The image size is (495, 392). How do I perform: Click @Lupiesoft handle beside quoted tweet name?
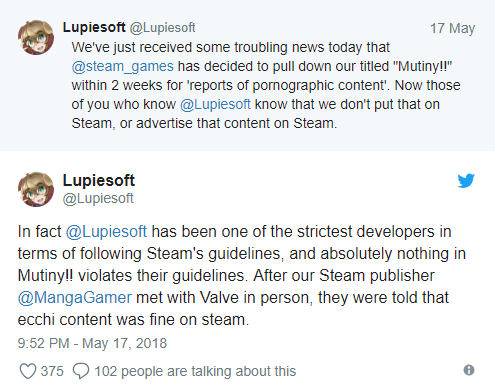click(162, 28)
